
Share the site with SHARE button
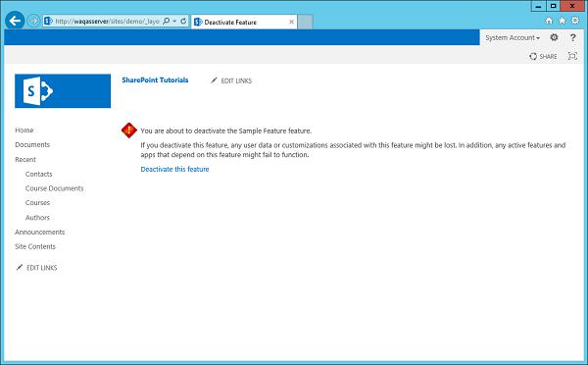543,56
